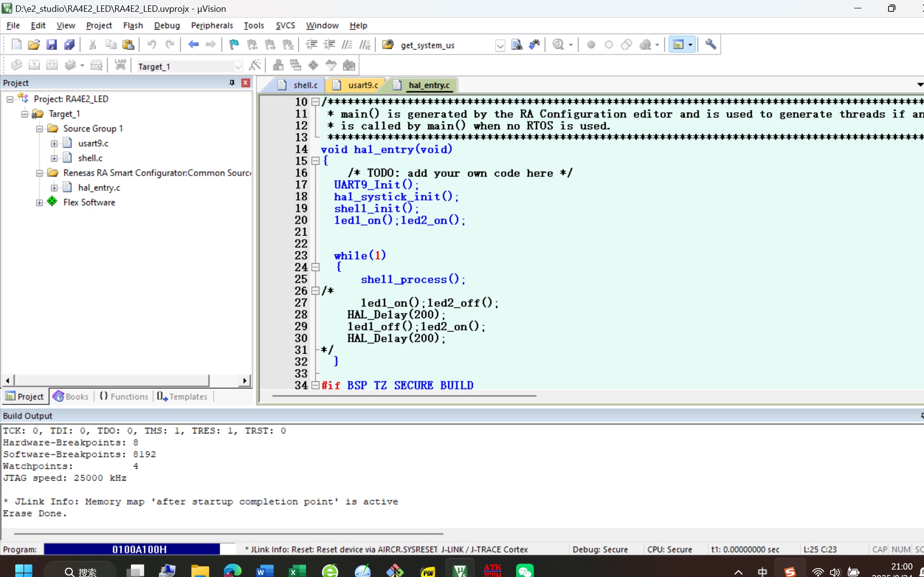Toggle a breakpoint with the red dot icon
This screenshot has height=577, width=924.
click(591, 45)
